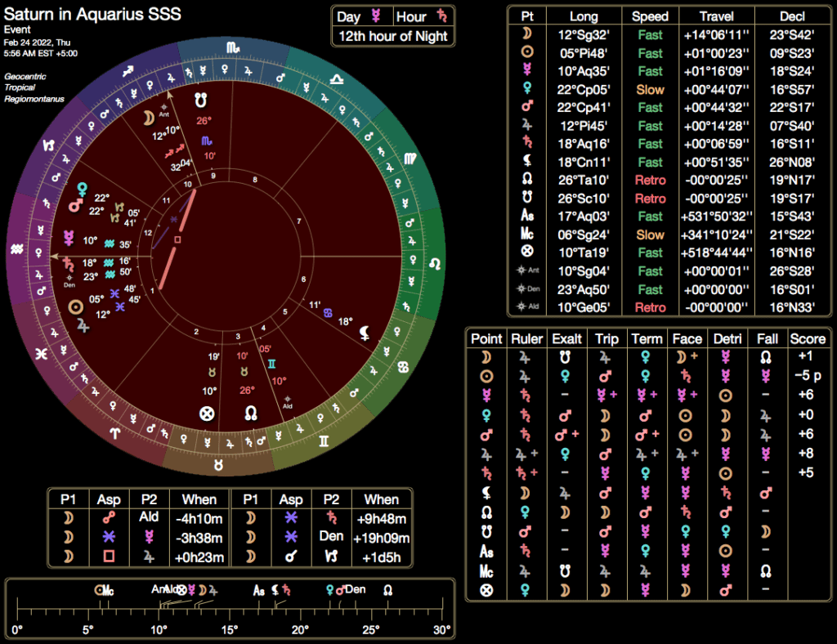Click the Ruler column header in the dignity table
The image size is (837, 644).
pos(527,339)
